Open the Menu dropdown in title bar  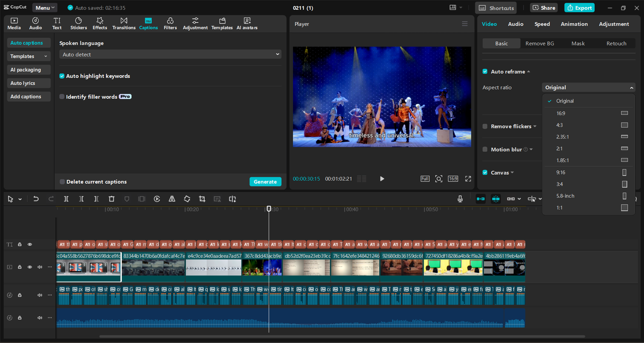coord(45,8)
